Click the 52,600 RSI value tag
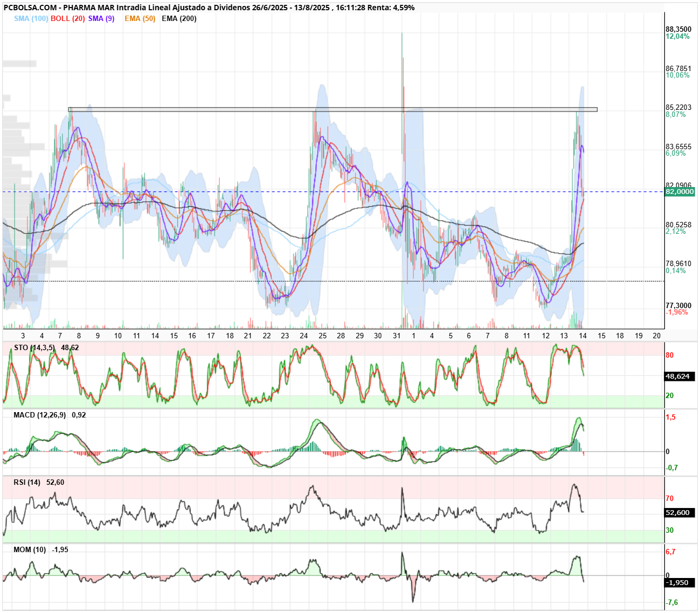 click(680, 513)
